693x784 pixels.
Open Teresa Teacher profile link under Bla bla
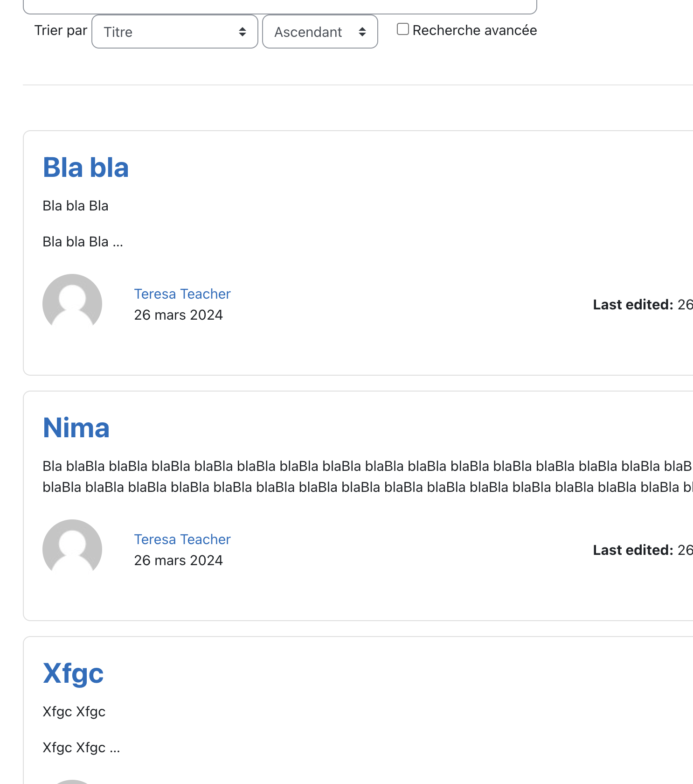point(182,294)
